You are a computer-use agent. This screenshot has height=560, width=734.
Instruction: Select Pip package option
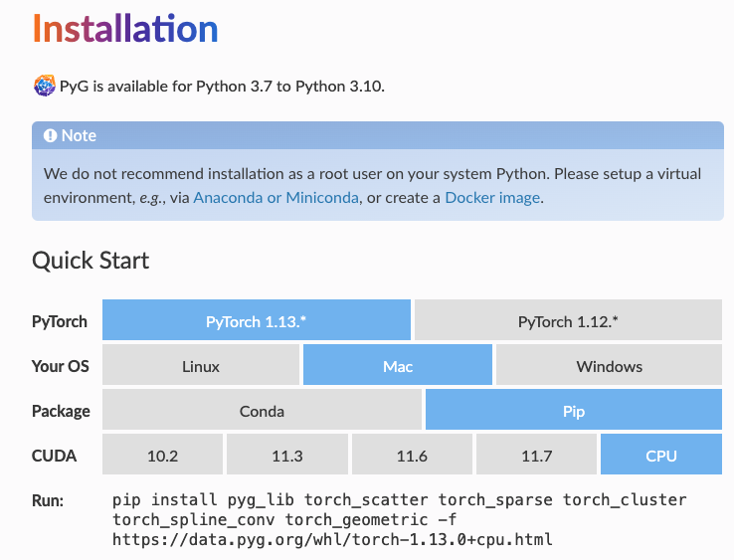[574, 409]
